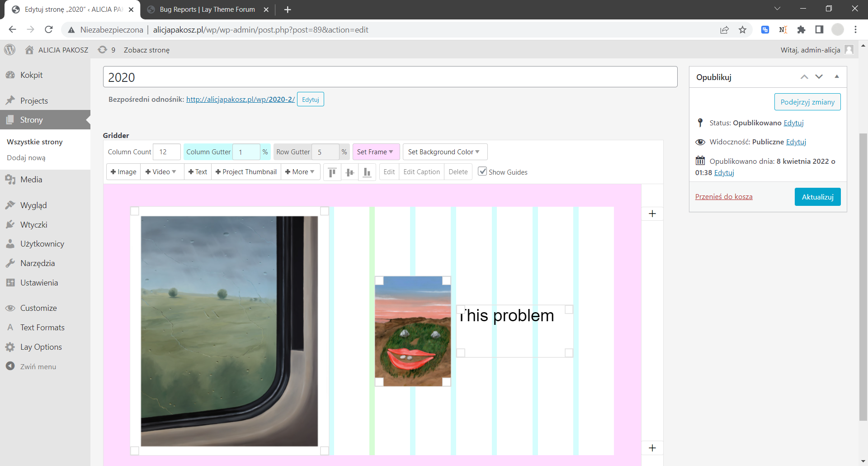Open the Set Frame dropdown
This screenshot has height=466, width=868.
pos(375,152)
